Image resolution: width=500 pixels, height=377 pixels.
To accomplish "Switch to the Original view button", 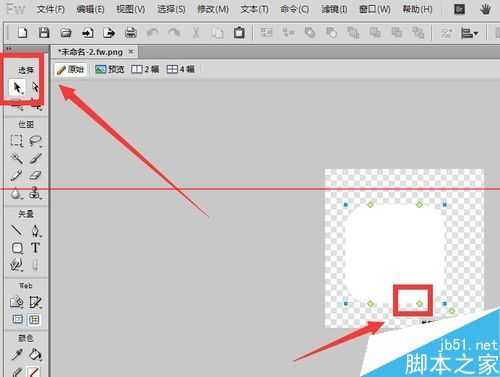I will (70, 69).
